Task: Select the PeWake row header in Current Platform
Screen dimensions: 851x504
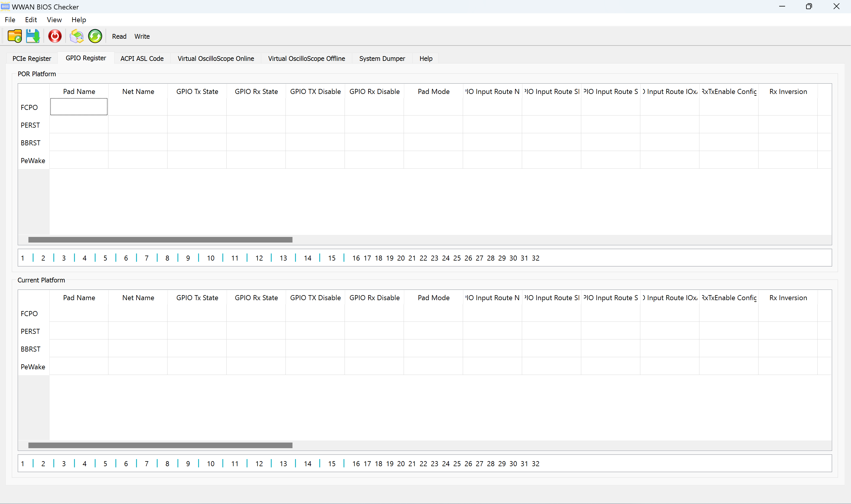Action: (34, 366)
